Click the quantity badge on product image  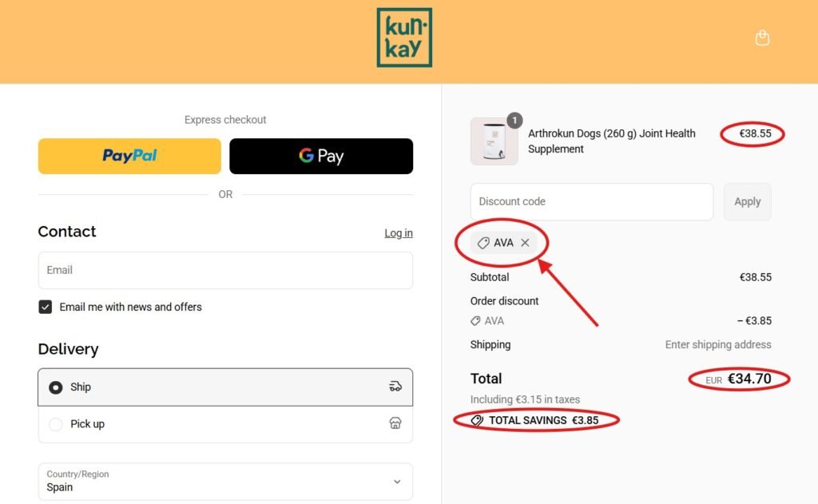click(514, 121)
